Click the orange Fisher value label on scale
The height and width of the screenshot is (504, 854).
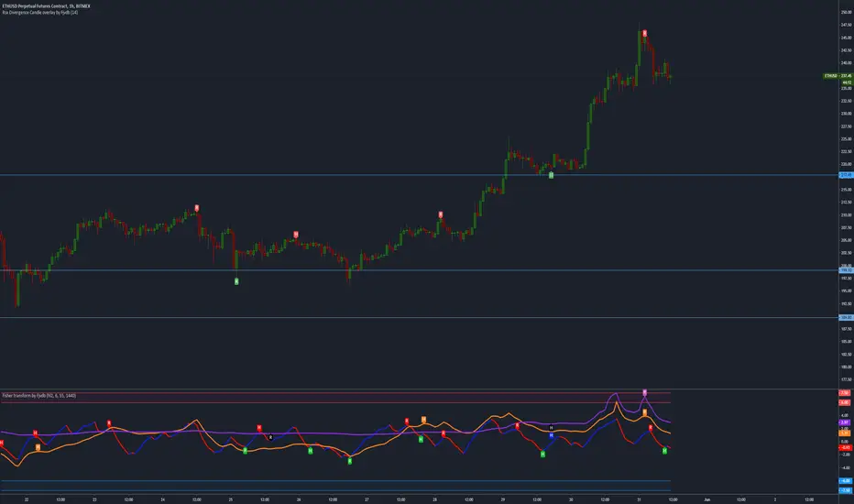point(845,433)
